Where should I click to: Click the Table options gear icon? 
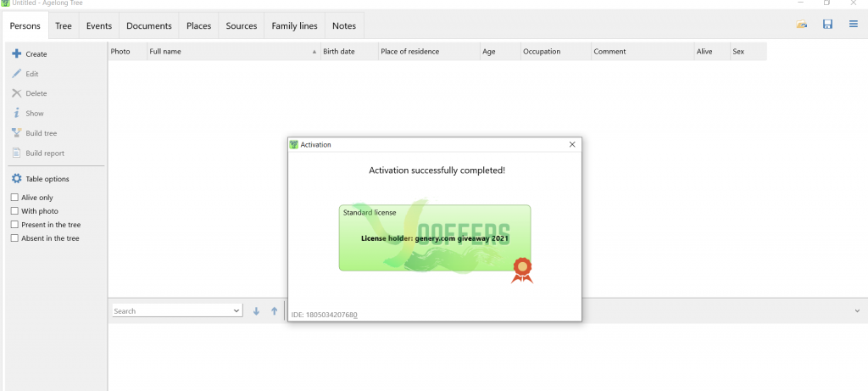[17, 179]
